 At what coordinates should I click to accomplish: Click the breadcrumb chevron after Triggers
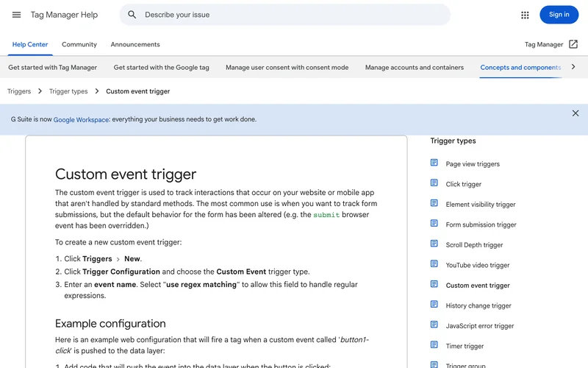pos(40,91)
